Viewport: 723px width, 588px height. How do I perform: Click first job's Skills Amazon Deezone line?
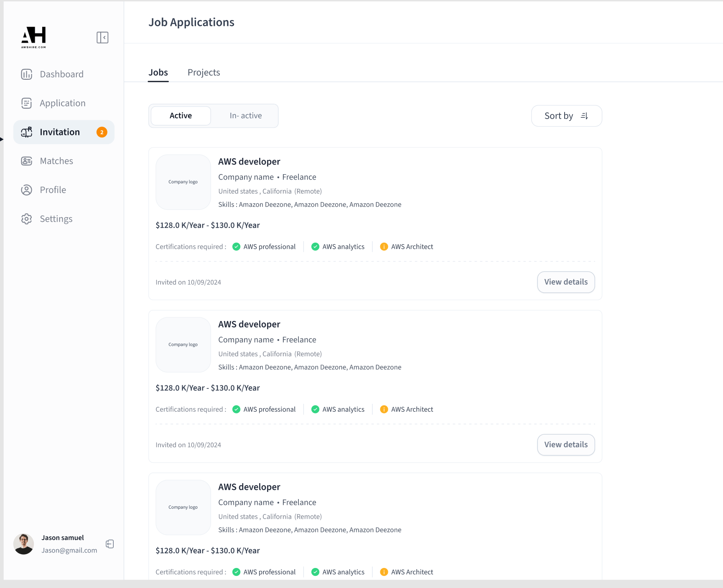click(x=310, y=205)
